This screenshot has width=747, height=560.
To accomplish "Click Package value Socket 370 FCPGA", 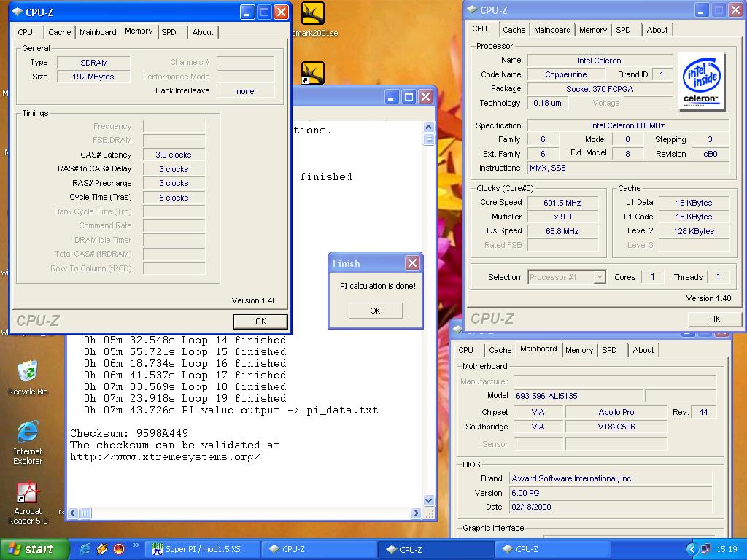I will [x=600, y=89].
